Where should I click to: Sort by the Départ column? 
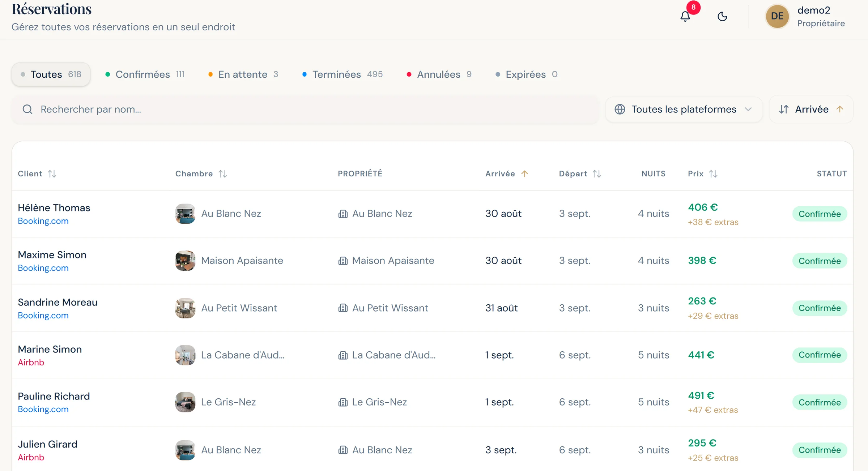pyautogui.click(x=580, y=174)
